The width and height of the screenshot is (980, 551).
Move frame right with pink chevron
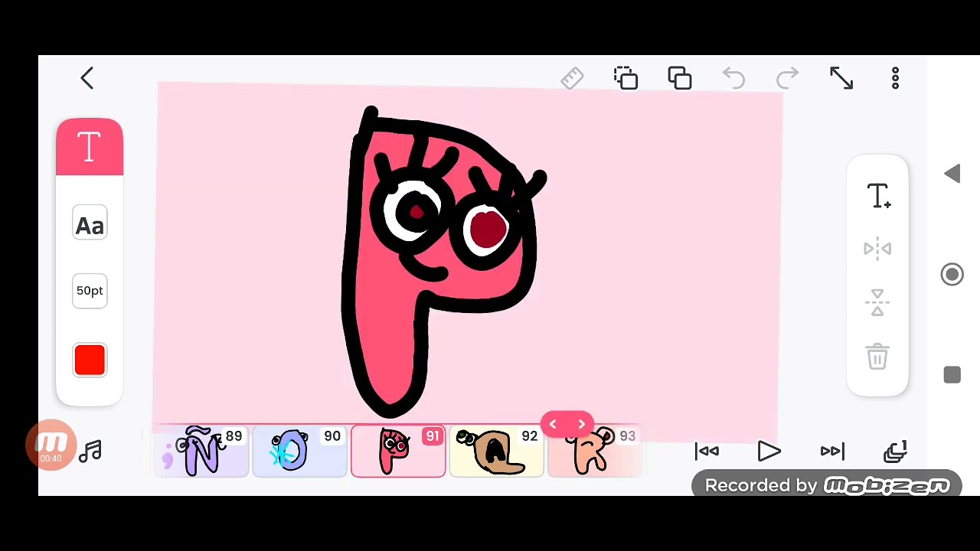tap(581, 424)
